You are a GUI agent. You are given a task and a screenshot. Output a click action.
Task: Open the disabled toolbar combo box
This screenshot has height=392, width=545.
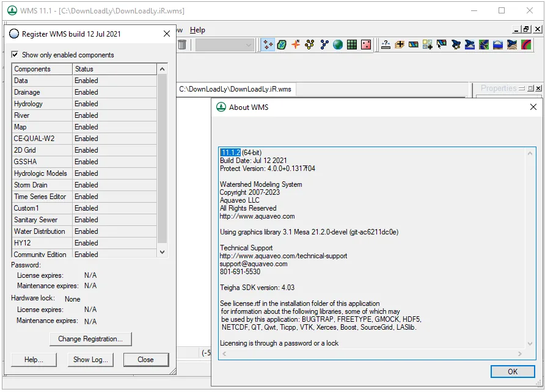pos(224,45)
